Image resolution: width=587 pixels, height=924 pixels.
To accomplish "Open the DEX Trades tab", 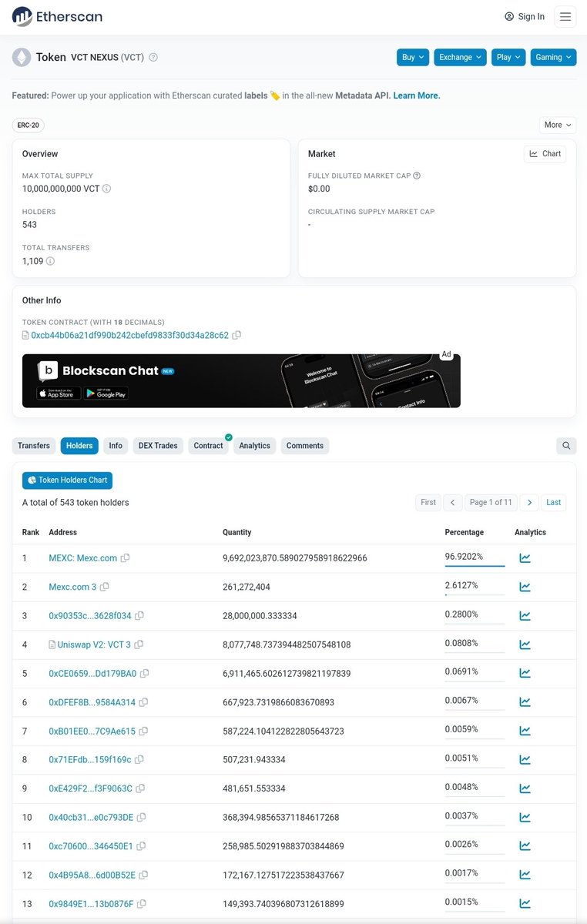I will pyautogui.click(x=158, y=446).
